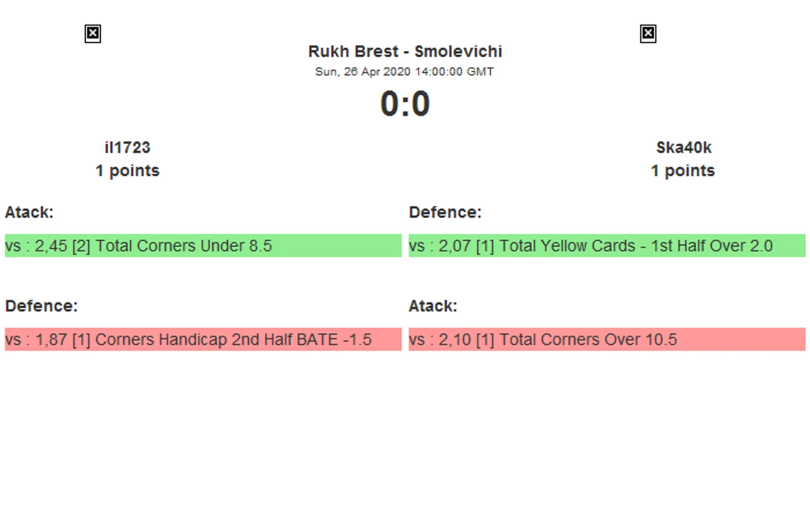Click the broken image icon above Ska40k
The height and width of the screenshot is (532, 810).
point(648,34)
